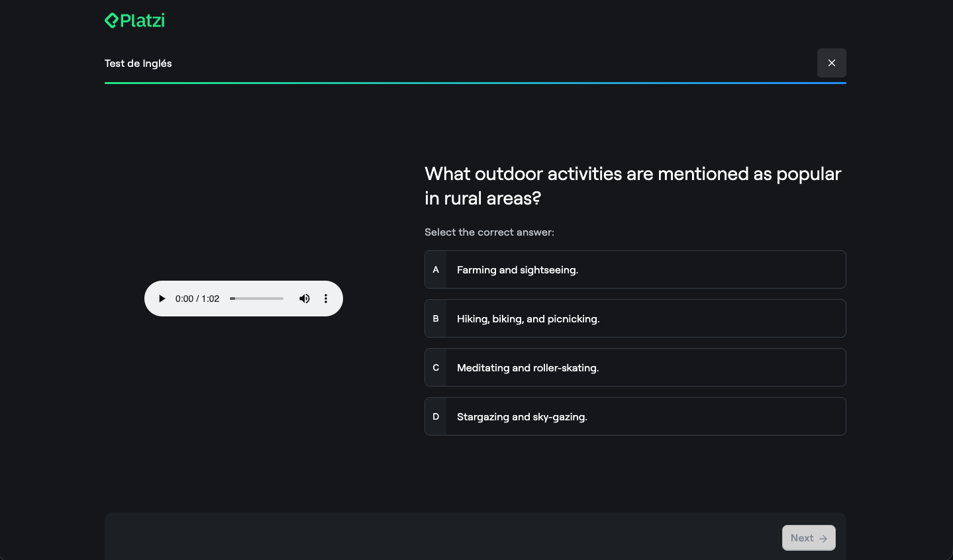The height and width of the screenshot is (560, 953).
Task: Click the question text about outdoor activities
Action: pyautogui.click(x=632, y=185)
